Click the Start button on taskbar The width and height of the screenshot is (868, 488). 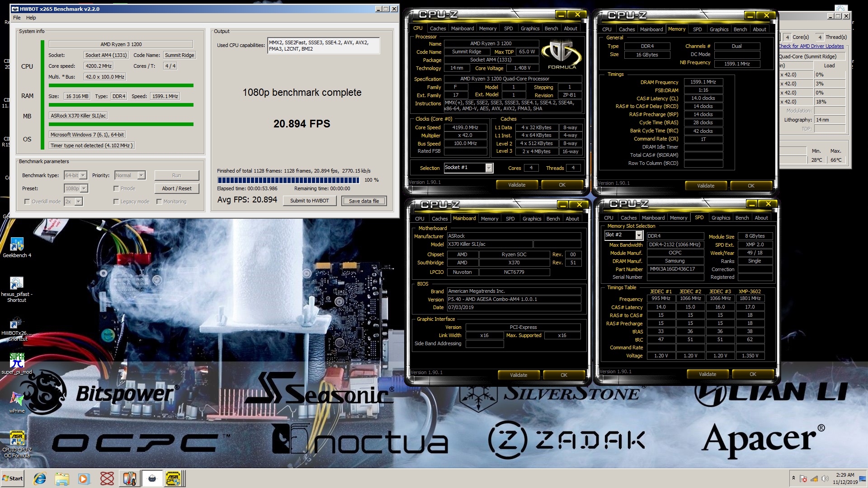(x=13, y=479)
